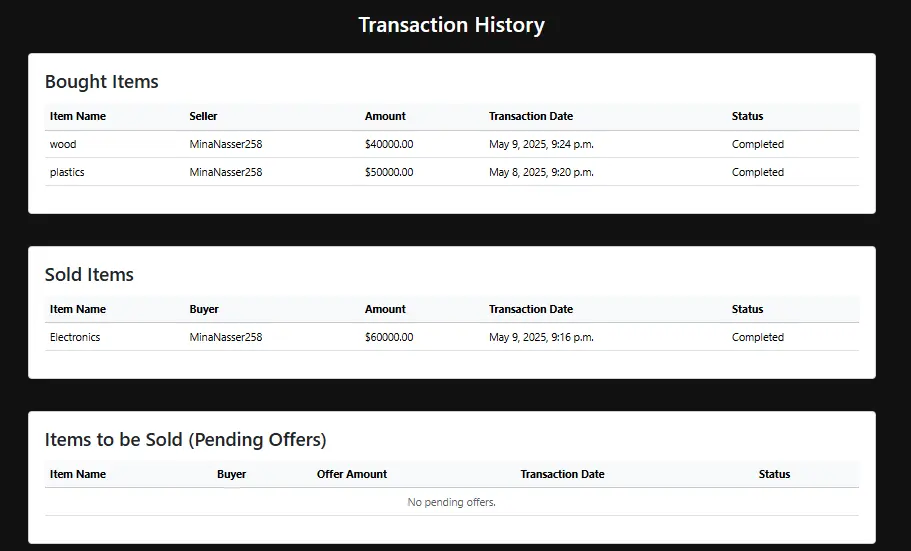Click the Transaction History page title
This screenshot has width=911, height=551.
coord(451,25)
